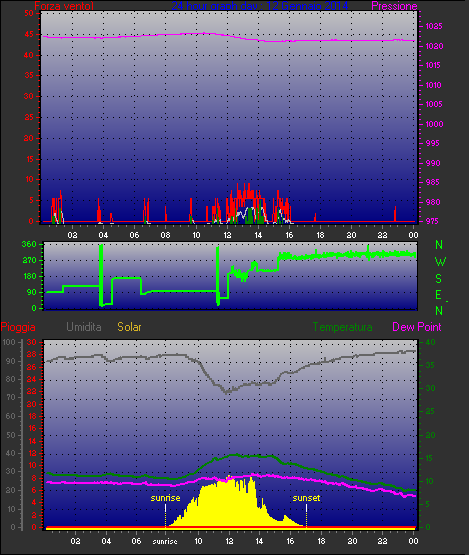Image resolution: width=469 pixels, height=555 pixels.
Task: Click the 360 wind direction axis value
Action: [x=29, y=244]
